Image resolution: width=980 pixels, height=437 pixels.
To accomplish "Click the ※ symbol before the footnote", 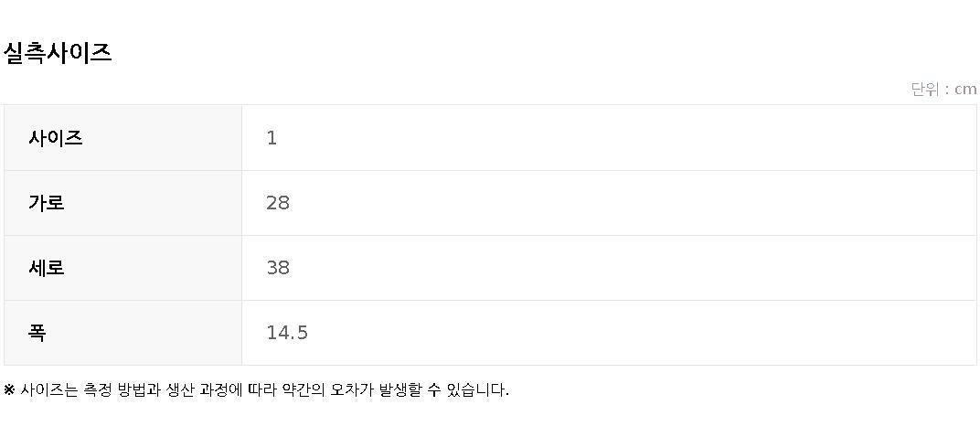I will [9, 389].
